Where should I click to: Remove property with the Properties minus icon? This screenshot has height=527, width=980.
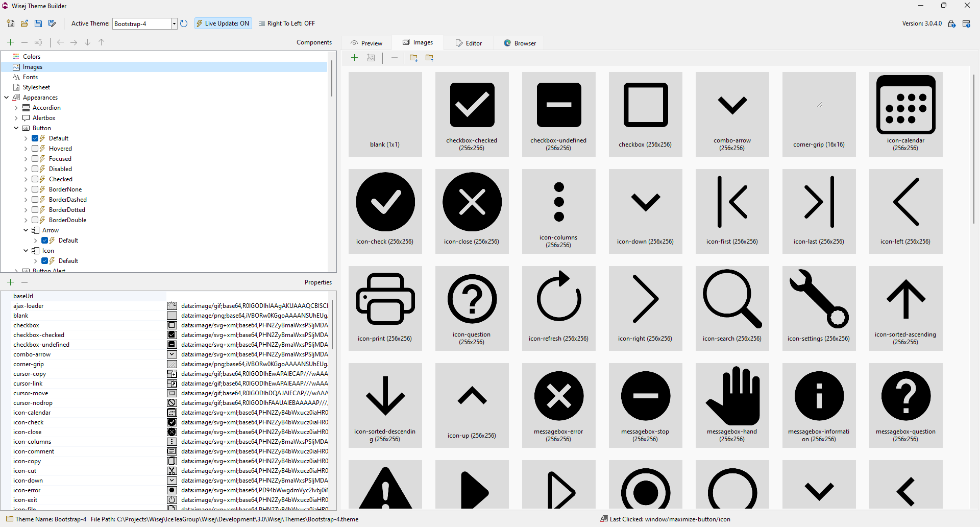coord(24,282)
